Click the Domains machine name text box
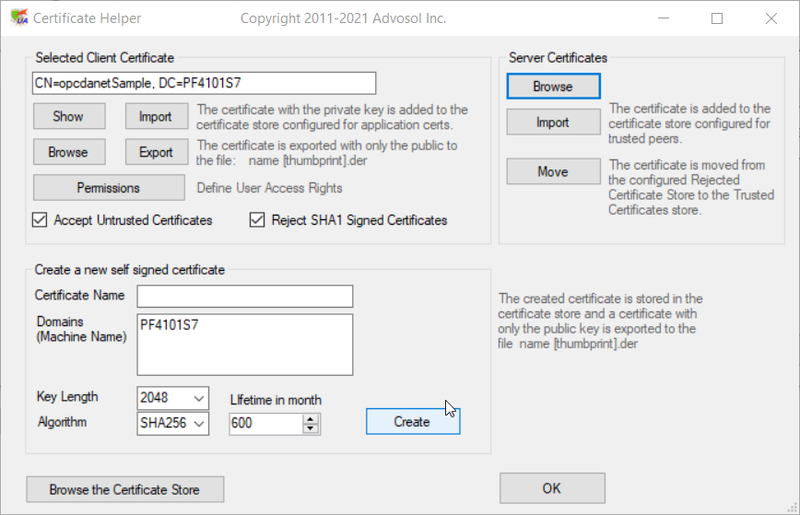Image resolution: width=800 pixels, height=515 pixels. 245,343
